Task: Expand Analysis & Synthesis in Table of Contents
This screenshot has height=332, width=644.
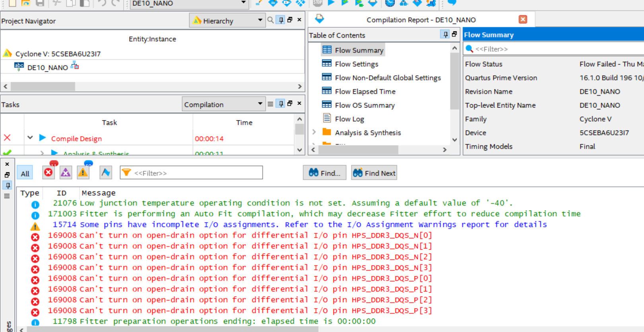Action: click(x=314, y=132)
